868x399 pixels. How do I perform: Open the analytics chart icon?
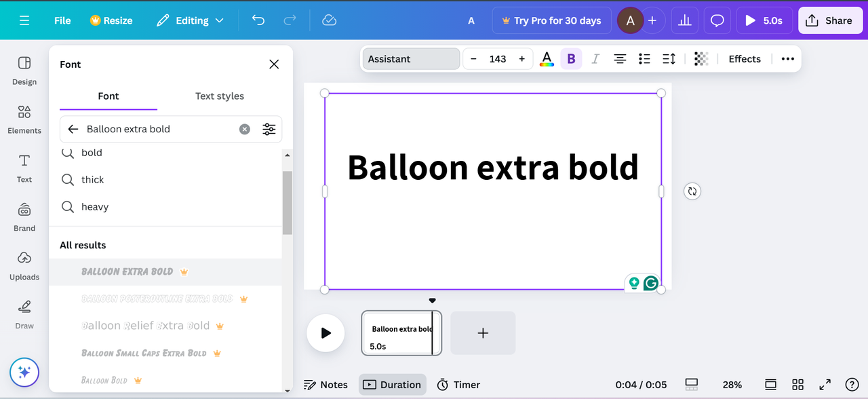coord(685,20)
